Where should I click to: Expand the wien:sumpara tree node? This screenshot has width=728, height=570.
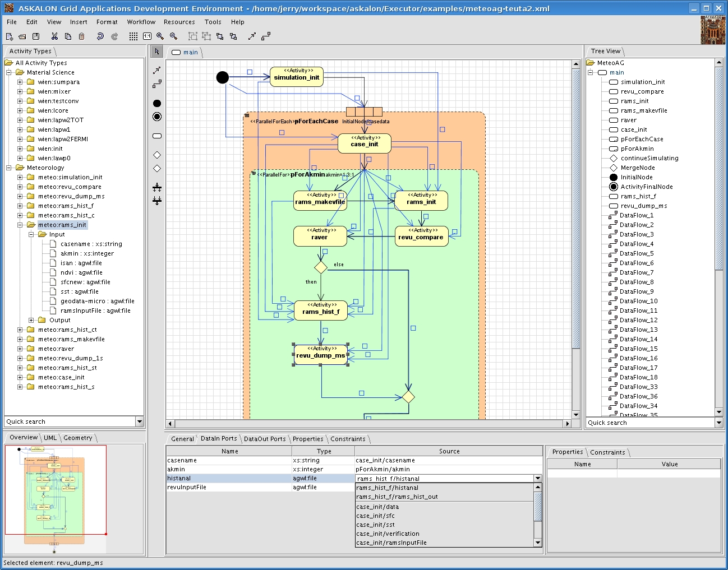coord(20,82)
